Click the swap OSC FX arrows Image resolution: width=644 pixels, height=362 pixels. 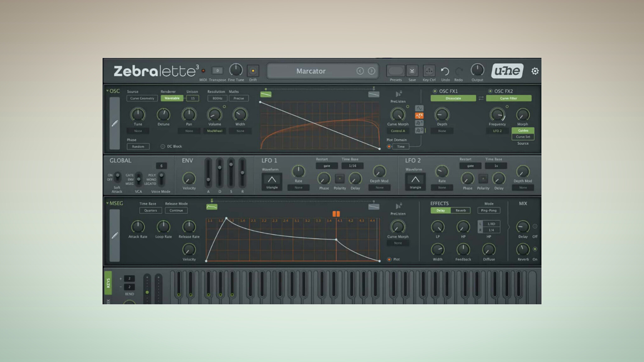[481, 98]
